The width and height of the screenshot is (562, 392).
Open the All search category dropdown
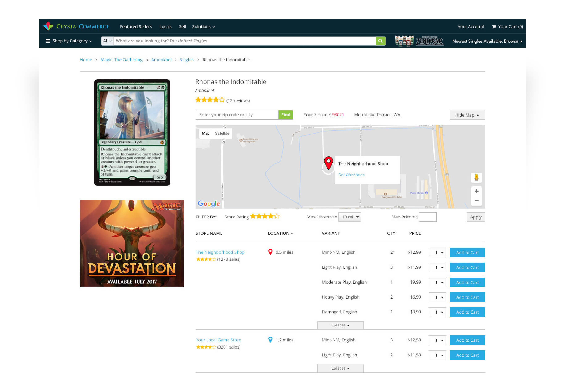pyautogui.click(x=107, y=41)
